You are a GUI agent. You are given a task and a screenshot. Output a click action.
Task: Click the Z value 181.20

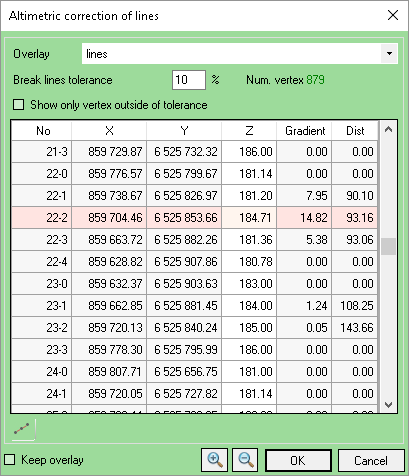[249, 196]
